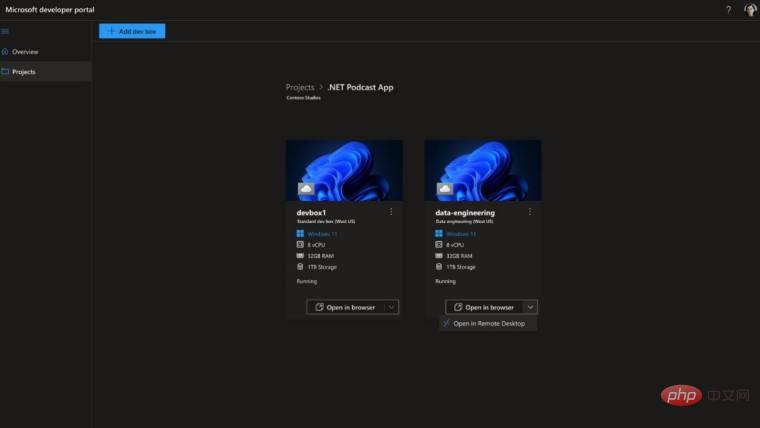This screenshot has width=760, height=428.
Task: Click the RAM icon on data-engineering card
Action: click(439, 255)
